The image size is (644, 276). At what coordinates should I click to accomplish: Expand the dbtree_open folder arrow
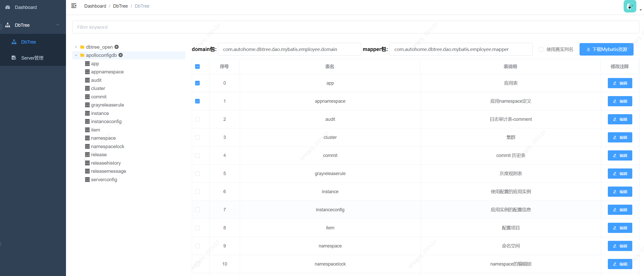[76, 47]
